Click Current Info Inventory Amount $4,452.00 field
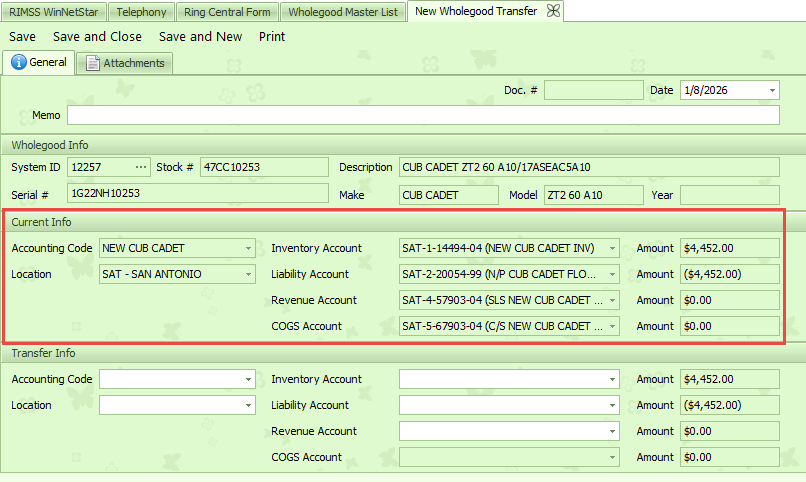The height and width of the screenshot is (482, 806). click(730, 248)
